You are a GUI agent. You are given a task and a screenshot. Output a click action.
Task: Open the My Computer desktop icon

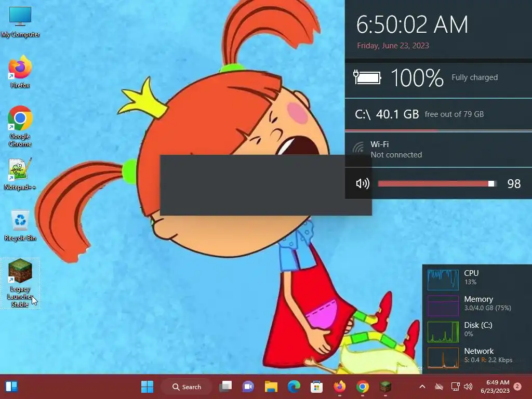point(20,22)
